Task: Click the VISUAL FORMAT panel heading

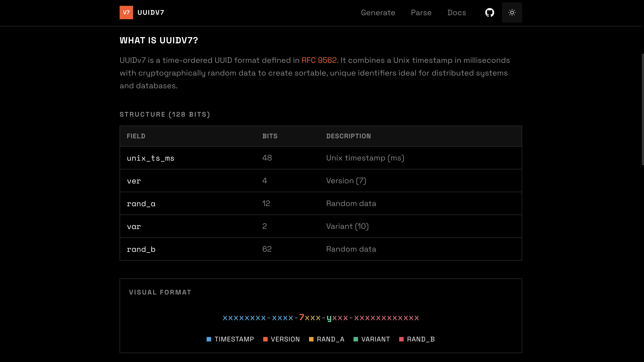Action: (160, 292)
